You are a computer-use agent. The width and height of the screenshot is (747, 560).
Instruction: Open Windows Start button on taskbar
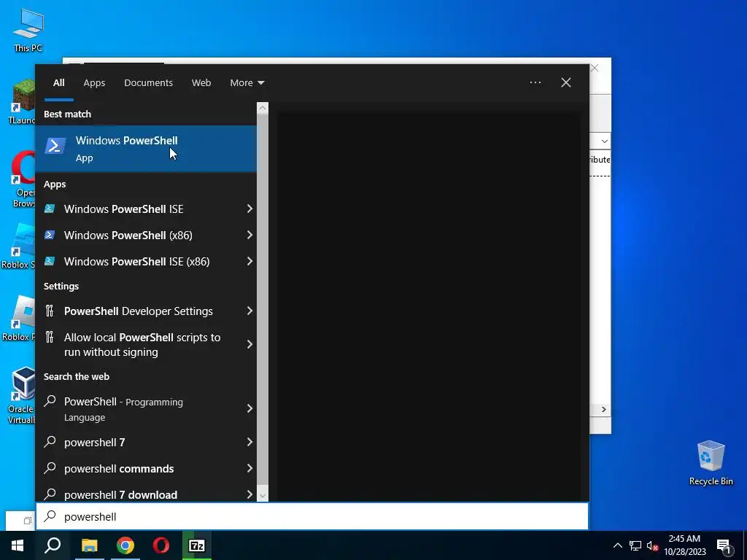(18, 545)
